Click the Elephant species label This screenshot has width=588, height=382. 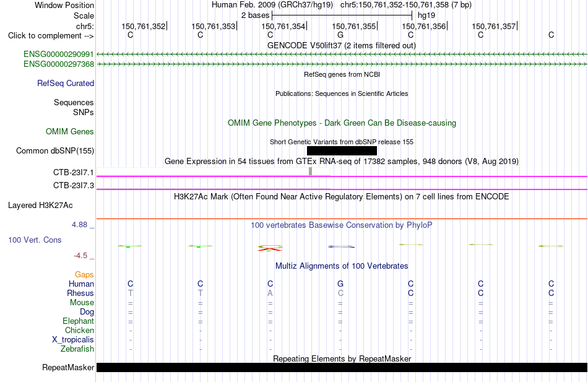[x=78, y=321]
